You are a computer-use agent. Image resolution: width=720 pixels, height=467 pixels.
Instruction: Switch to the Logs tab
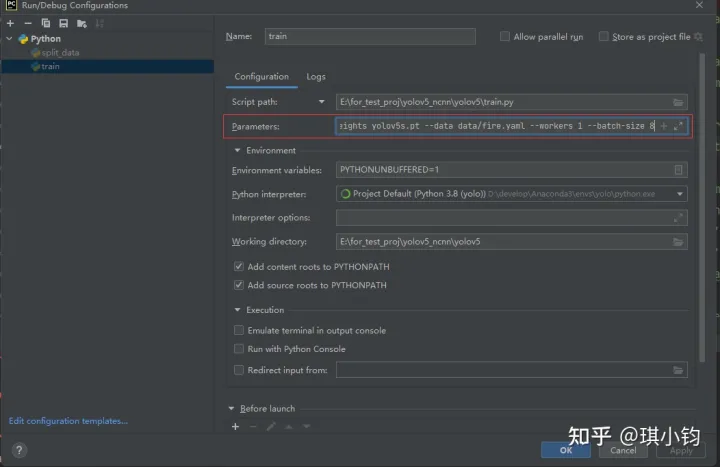pos(316,77)
